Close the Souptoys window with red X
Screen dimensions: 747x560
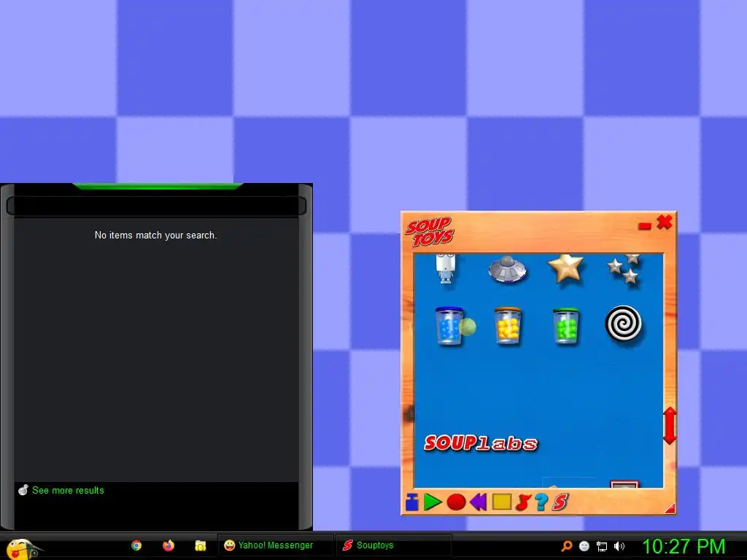(664, 222)
